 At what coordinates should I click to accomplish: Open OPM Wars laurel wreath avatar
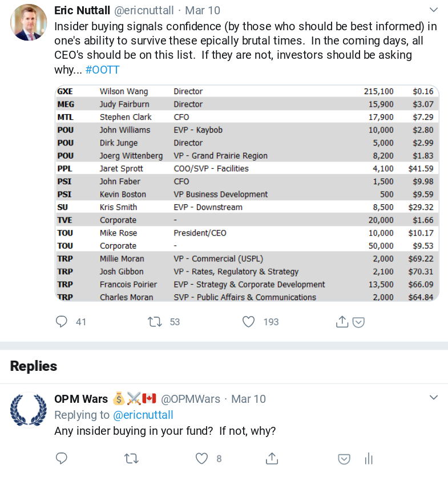(29, 410)
